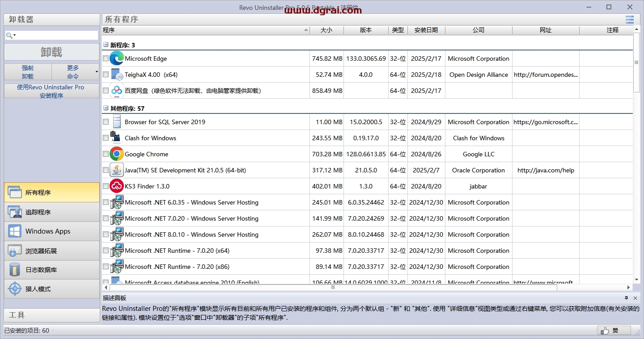Image resolution: width=644 pixels, height=339 pixels.
Task: Click the Java SE Development Kit icon
Action: point(117,170)
